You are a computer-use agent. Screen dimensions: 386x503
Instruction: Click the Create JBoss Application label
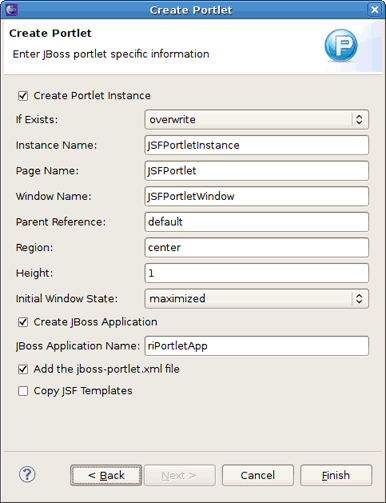click(x=95, y=322)
